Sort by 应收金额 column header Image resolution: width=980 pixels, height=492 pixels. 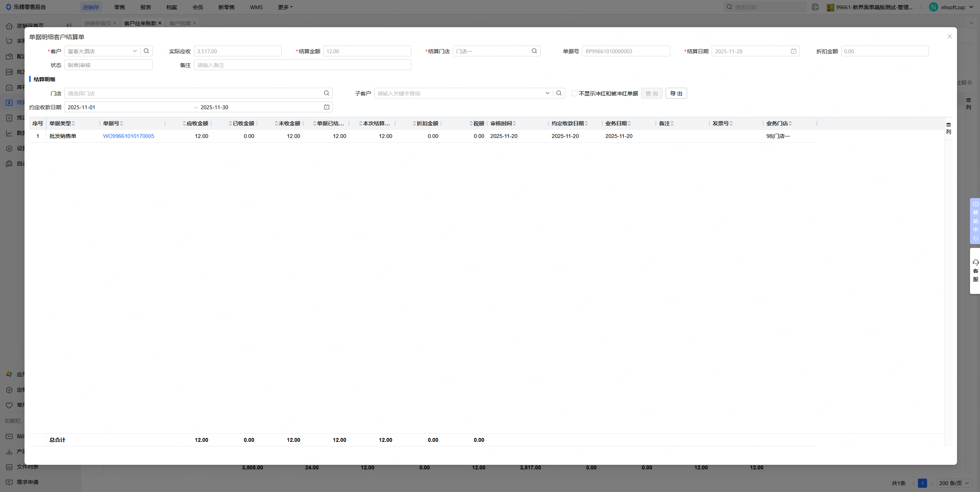click(197, 123)
